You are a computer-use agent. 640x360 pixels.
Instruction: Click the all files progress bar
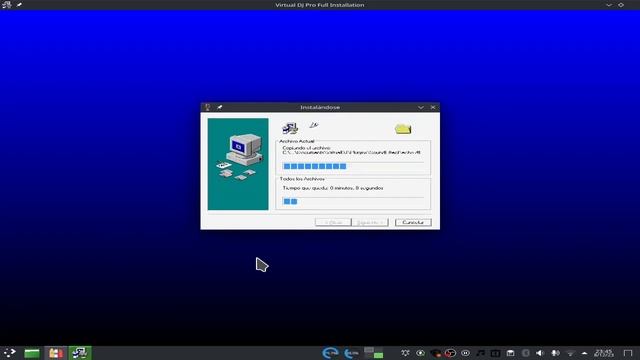[x=353, y=201]
